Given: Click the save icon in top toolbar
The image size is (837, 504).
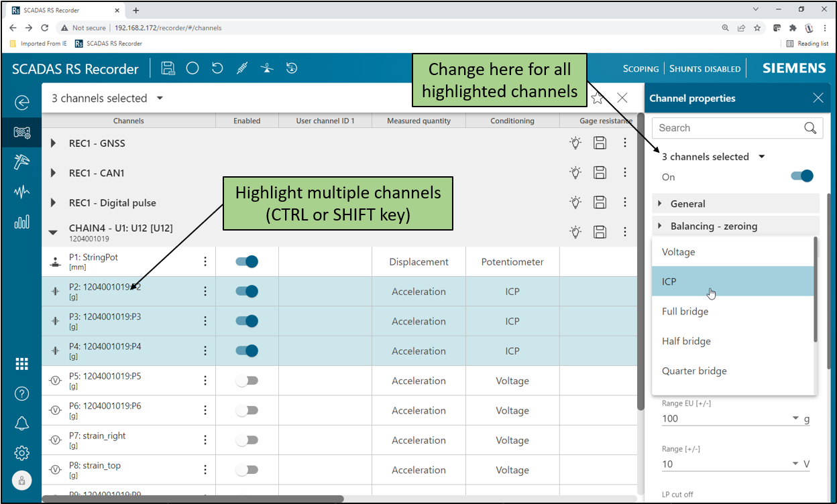Looking at the screenshot, I should (168, 68).
